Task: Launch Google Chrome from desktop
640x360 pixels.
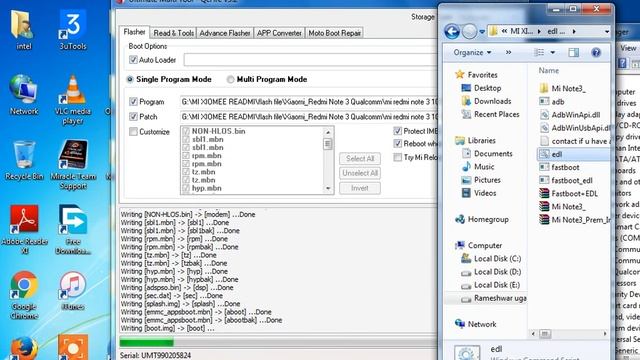Action: (24, 295)
